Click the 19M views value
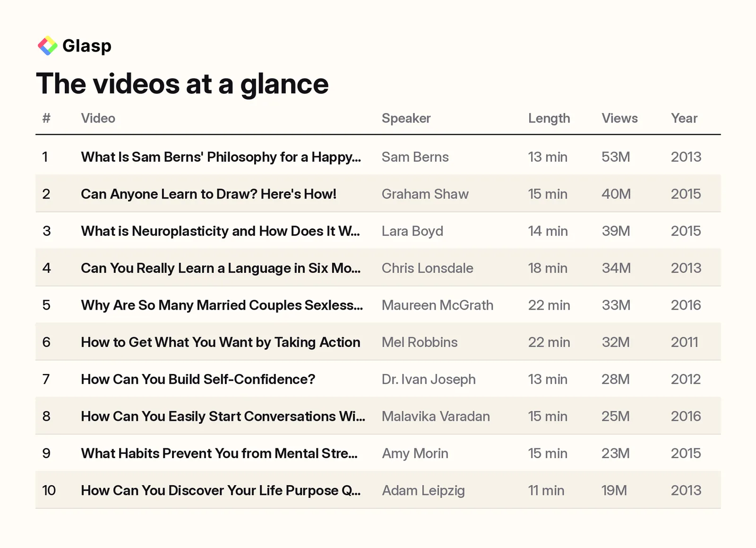The width and height of the screenshot is (756, 548). point(614,490)
